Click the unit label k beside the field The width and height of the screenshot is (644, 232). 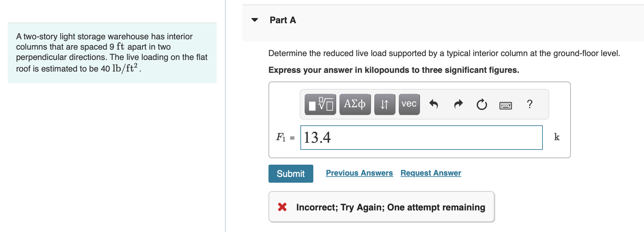pos(557,137)
